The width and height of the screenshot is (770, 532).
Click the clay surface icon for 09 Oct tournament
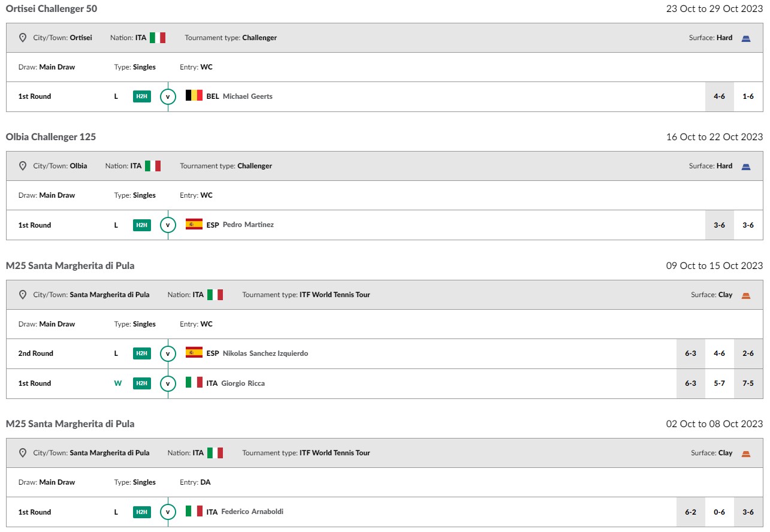746,295
